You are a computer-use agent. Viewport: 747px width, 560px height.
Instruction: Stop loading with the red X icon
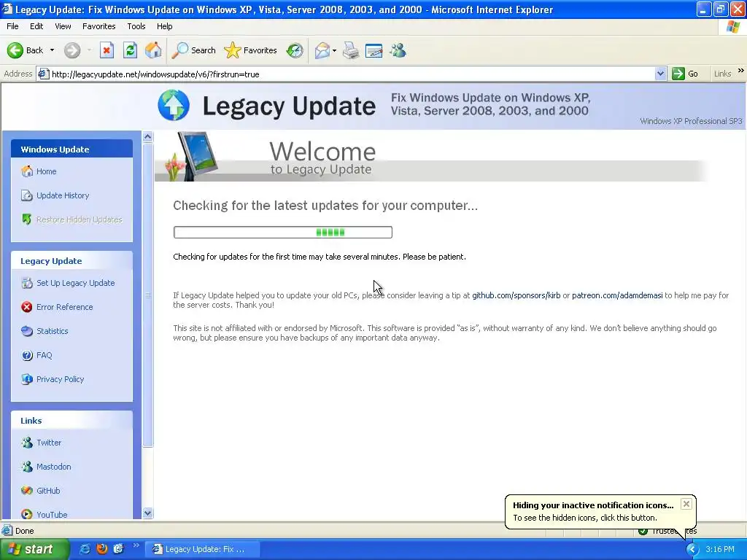pos(107,50)
